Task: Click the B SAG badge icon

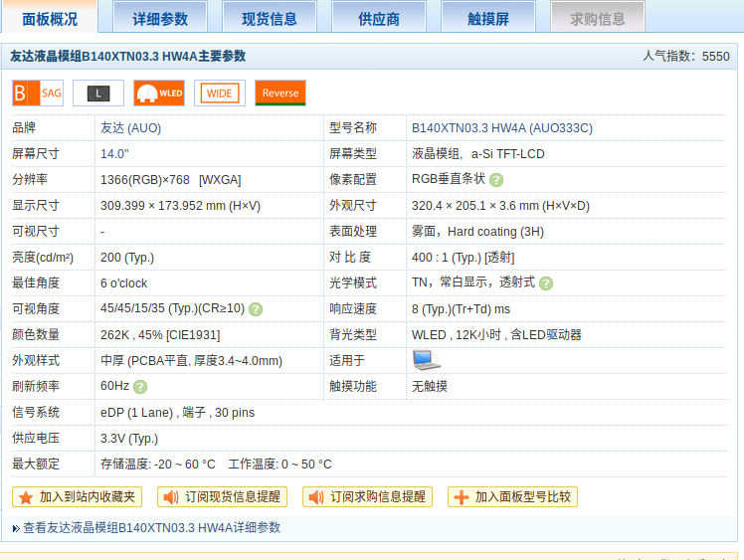Action: pos(38,93)
